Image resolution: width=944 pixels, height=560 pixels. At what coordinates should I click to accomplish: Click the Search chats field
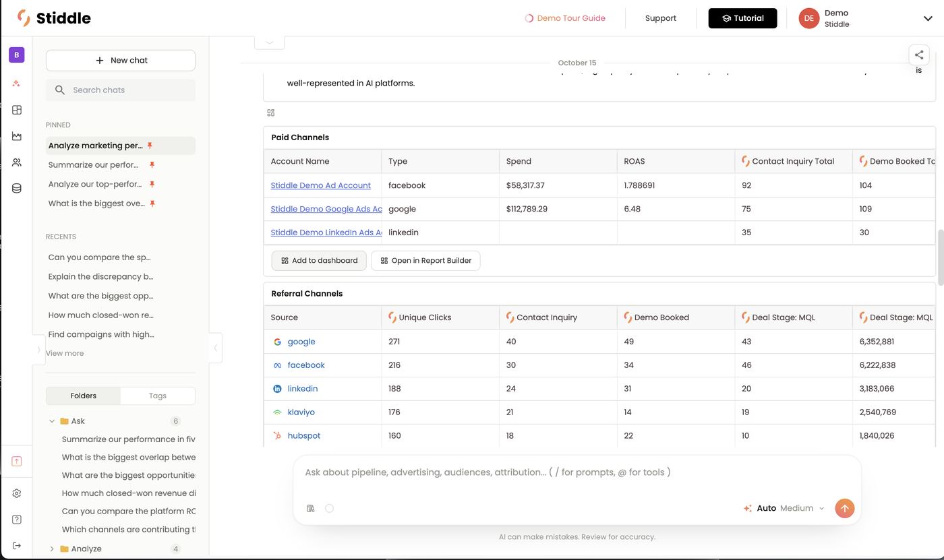[x=121, y=90]
